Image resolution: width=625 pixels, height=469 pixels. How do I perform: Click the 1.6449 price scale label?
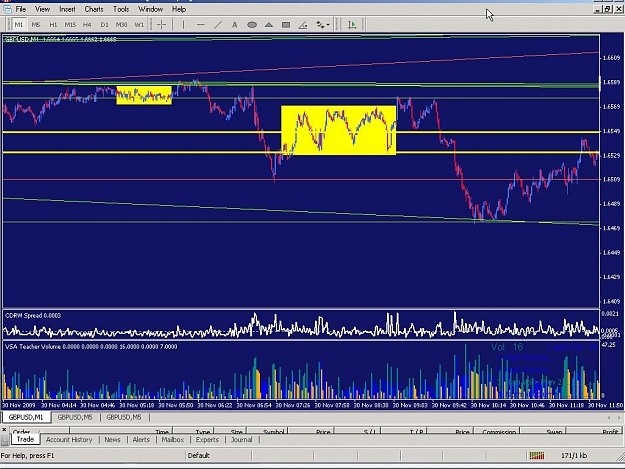click(611, 253)
